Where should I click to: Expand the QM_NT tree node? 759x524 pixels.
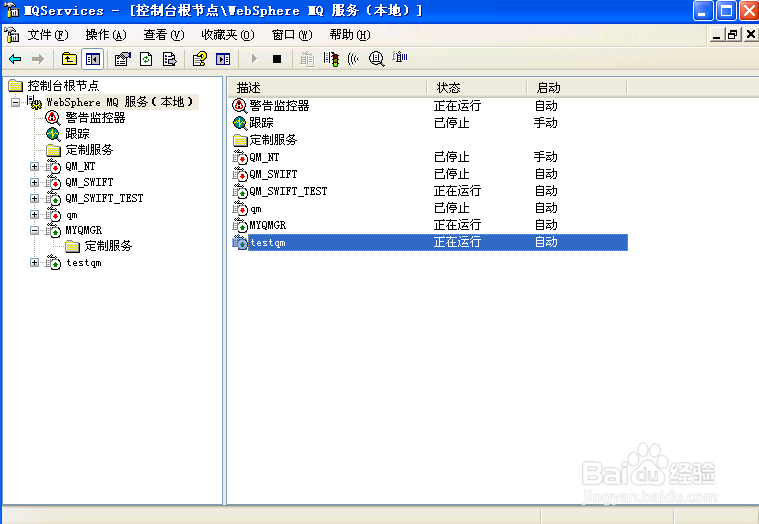(34, 166)
